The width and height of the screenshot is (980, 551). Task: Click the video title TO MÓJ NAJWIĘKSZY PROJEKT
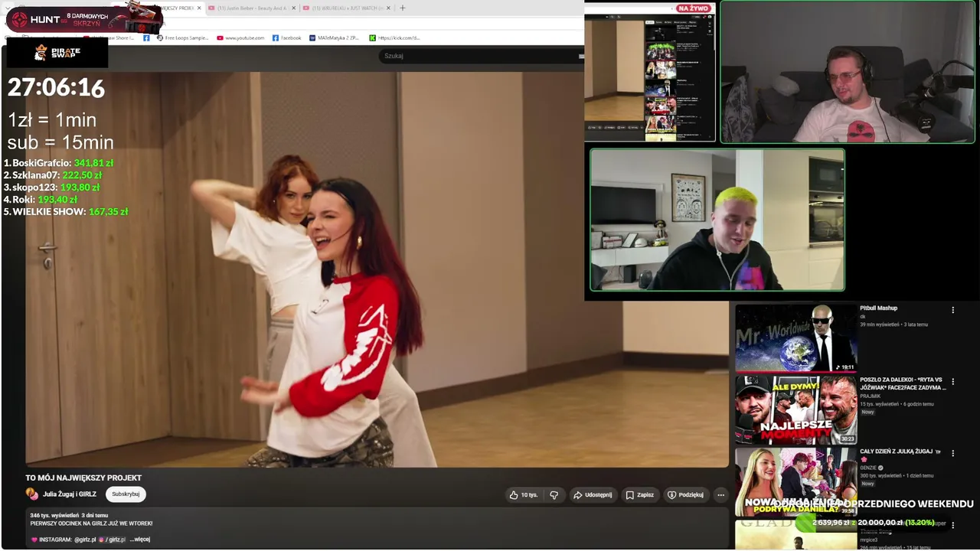83,478
